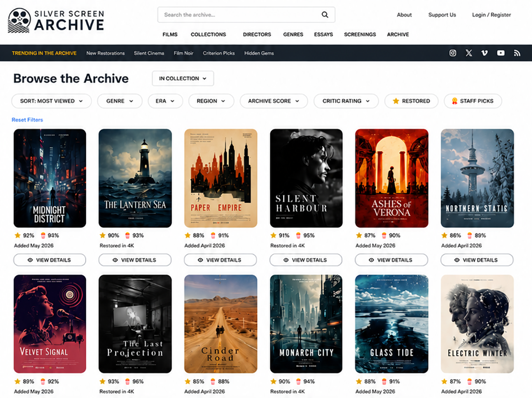Expand the Genre filter dropdown

click(120, 101)
